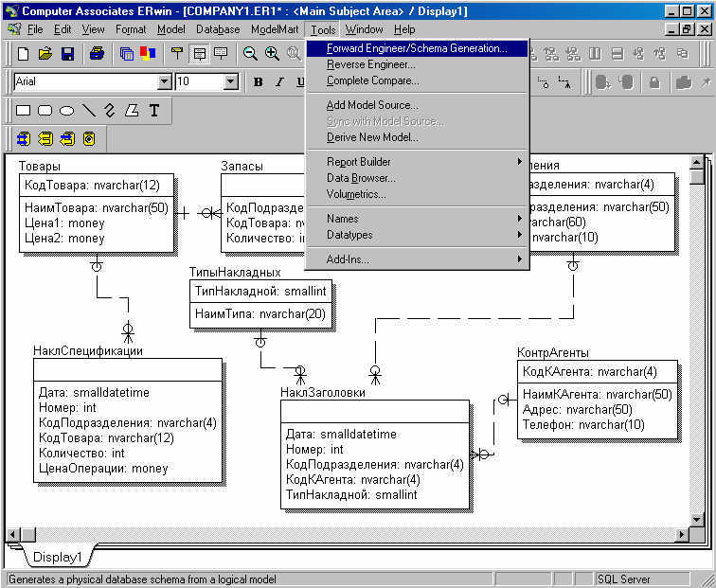Image resolution: width=716 pixels, height=588 pixels.
Task: Select the Text T tool
Action: (154, 111)
